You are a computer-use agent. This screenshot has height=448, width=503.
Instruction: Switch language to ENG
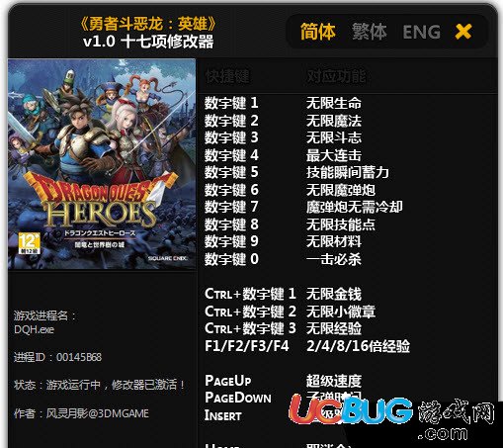[x=422, y=33]
